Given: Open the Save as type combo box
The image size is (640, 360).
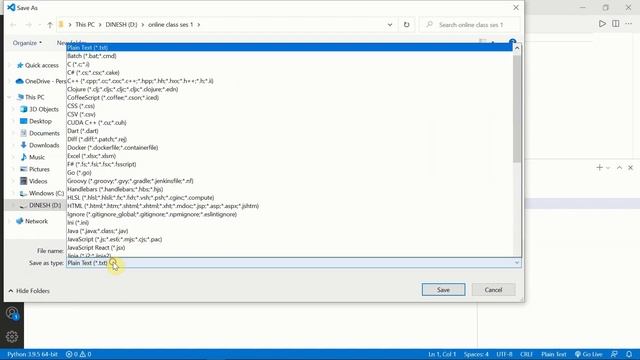Looking at the screenshot, I should point(293,263).
